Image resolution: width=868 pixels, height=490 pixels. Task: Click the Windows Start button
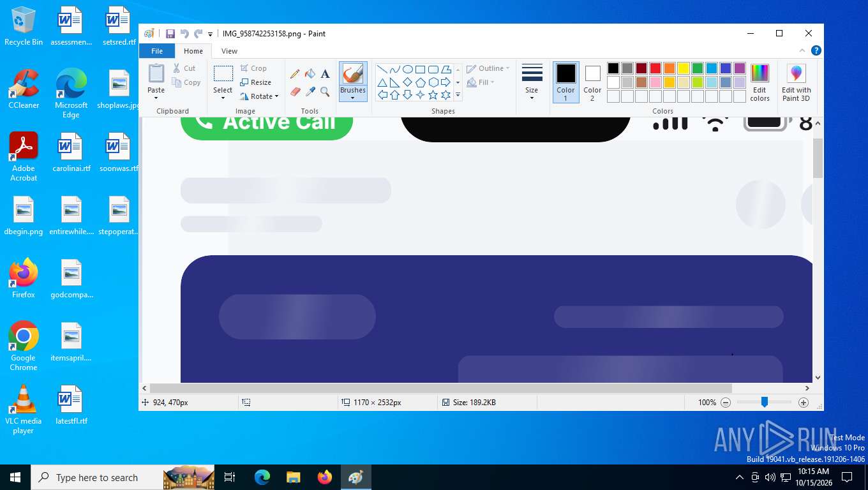(15, 477)
